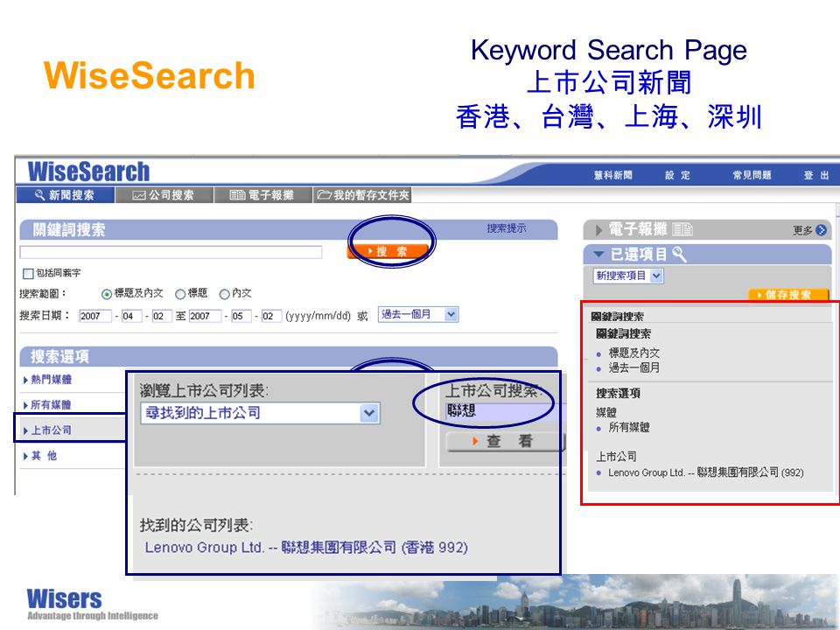Select Lenovo Group Ltd. 聯想集團有限公司 (香港 992) link
This screenshot has width=840, height=630.
pos(306,548)
